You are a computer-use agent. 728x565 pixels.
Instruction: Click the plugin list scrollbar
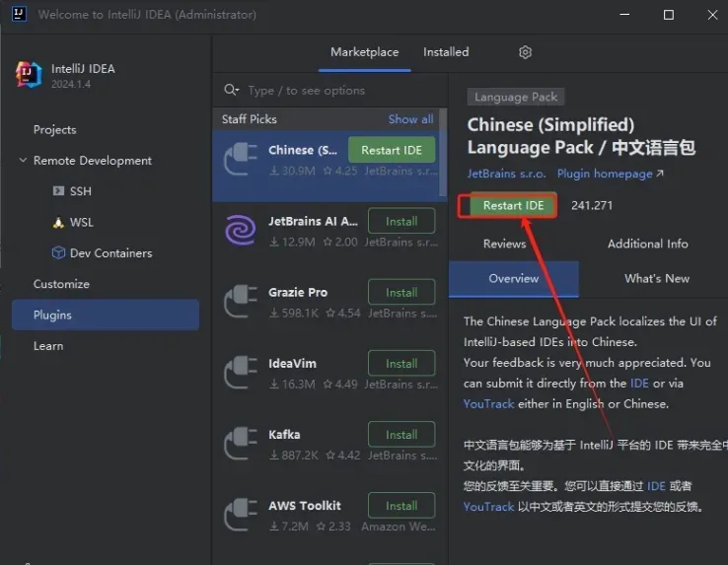coord(443,152)
